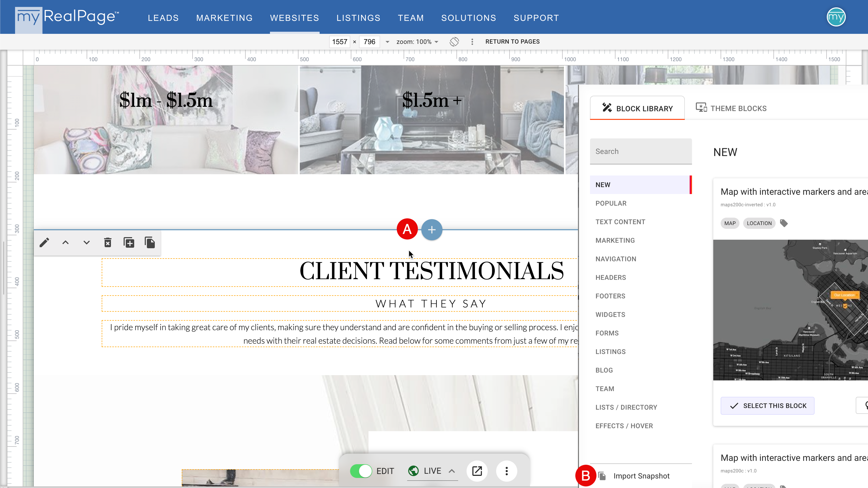Image resolution: width=868 pixels, height=488 pixels.
Task: Open the viewport size preset dropdown arrow
Action: point(388,42)
